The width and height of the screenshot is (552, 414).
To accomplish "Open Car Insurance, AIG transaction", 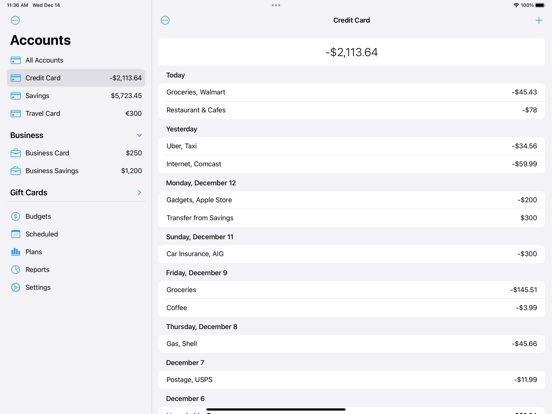I will coord(352,254).
